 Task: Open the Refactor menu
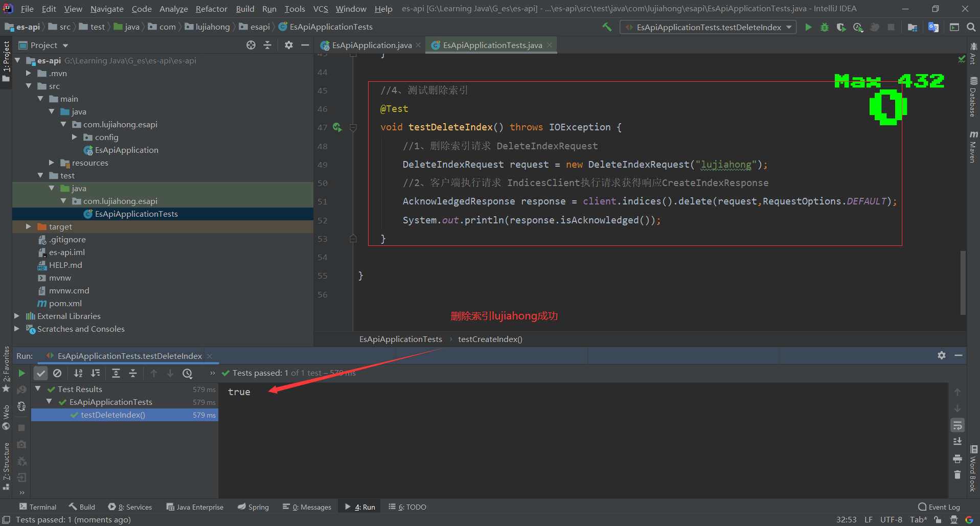pos(211,9)
